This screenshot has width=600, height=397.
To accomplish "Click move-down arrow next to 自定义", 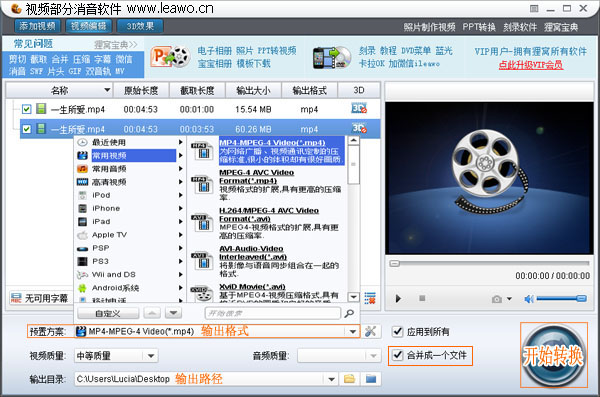I will [x=174, y=313].
